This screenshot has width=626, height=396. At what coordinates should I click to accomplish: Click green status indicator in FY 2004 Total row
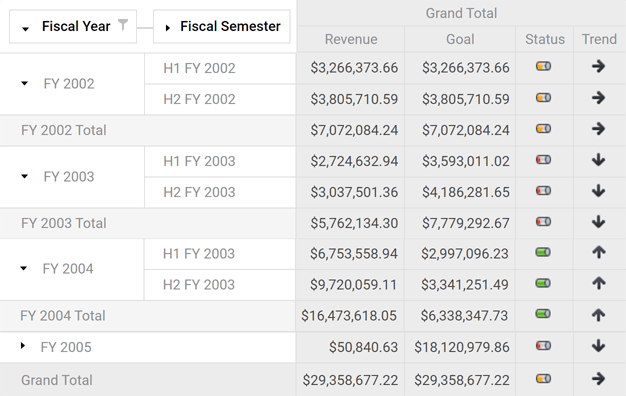pyautogui.click(x=543, y=314)
